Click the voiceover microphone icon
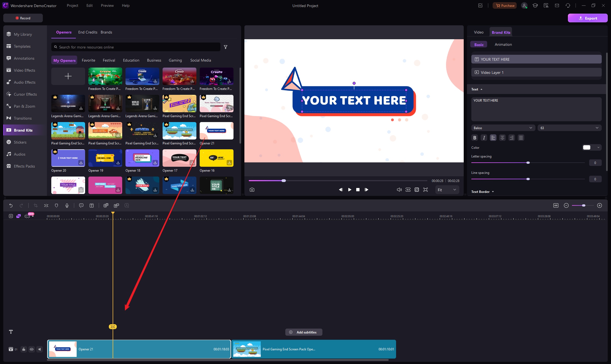The width and height of the screenshot is (611, 364). [x=67, y=205]
